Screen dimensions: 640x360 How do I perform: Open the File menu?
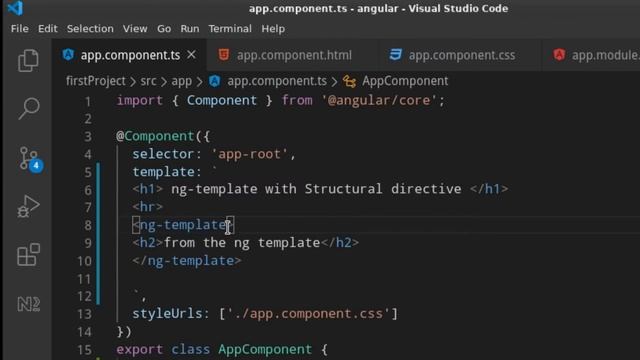coord(20,29)
